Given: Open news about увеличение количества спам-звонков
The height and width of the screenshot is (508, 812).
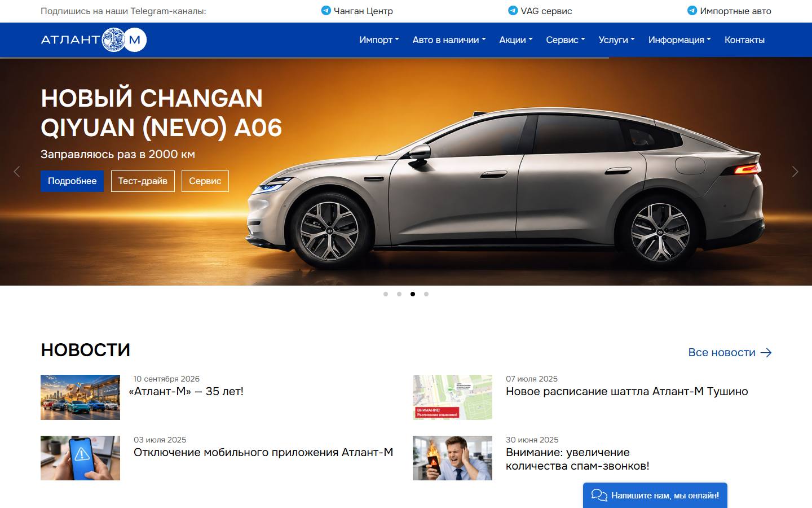Looking at the screenshot, I should click(577, 459).
